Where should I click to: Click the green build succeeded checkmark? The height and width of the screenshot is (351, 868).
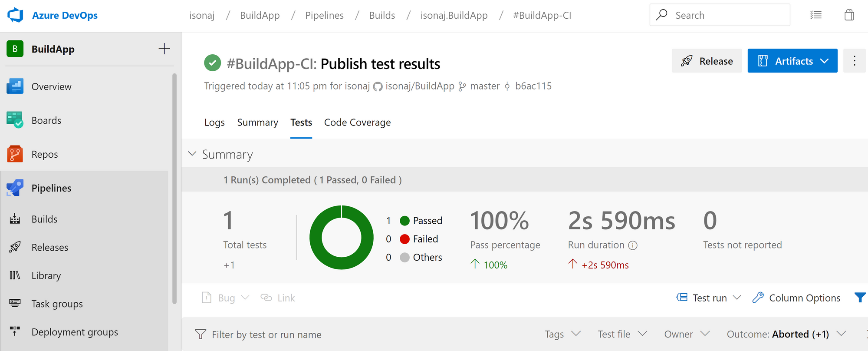click(212, 63)
